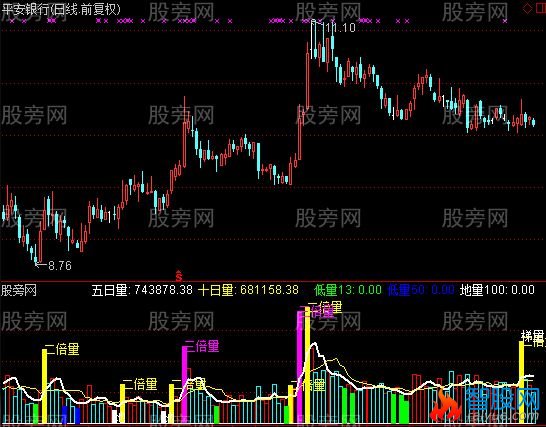Viewport: 546px width, 427px height.
Task: Click the red S marker below the candlesticks
Action: pyautogui.click(x=179, y=276)
